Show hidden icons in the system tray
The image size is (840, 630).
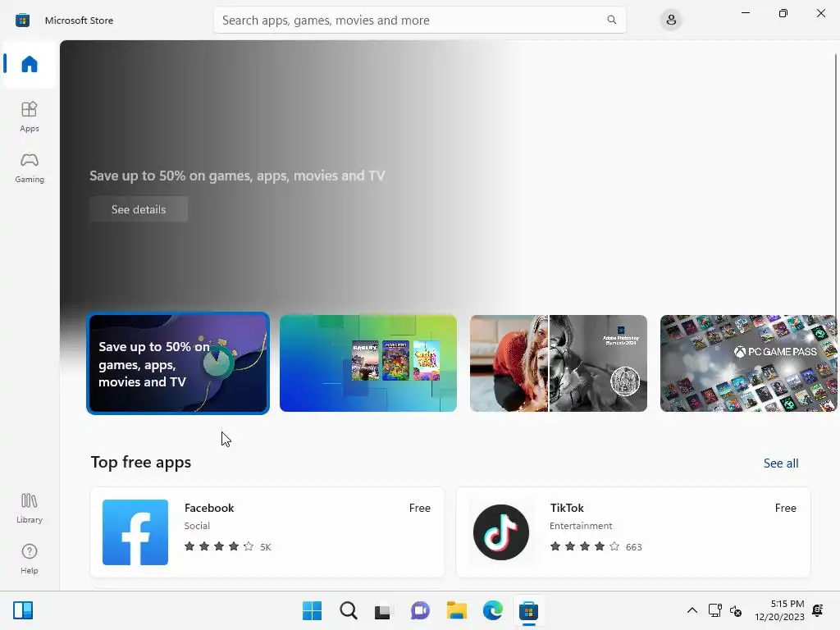coord(692,610)
